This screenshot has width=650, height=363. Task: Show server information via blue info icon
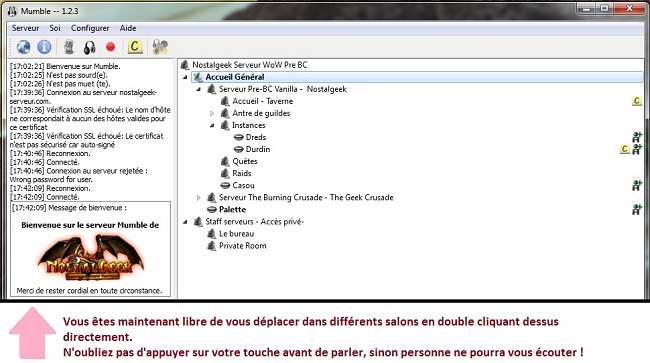pyautogui.click(x=44, y=47)
